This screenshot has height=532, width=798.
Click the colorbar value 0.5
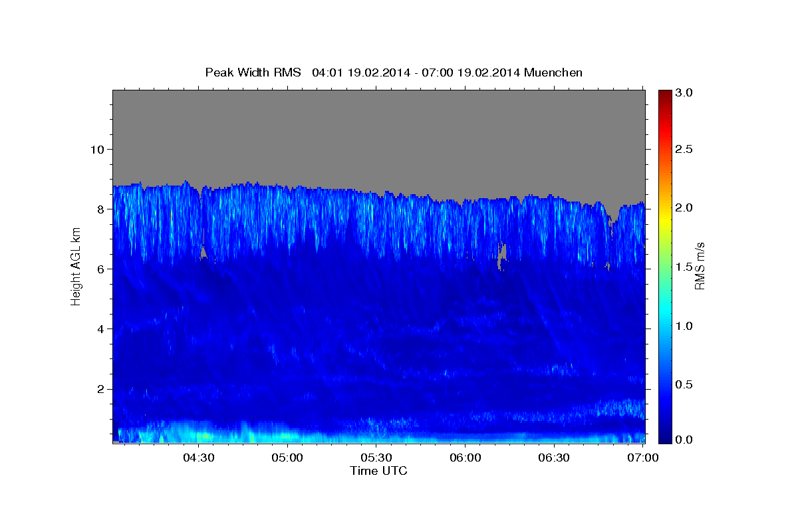coord(684,384)
